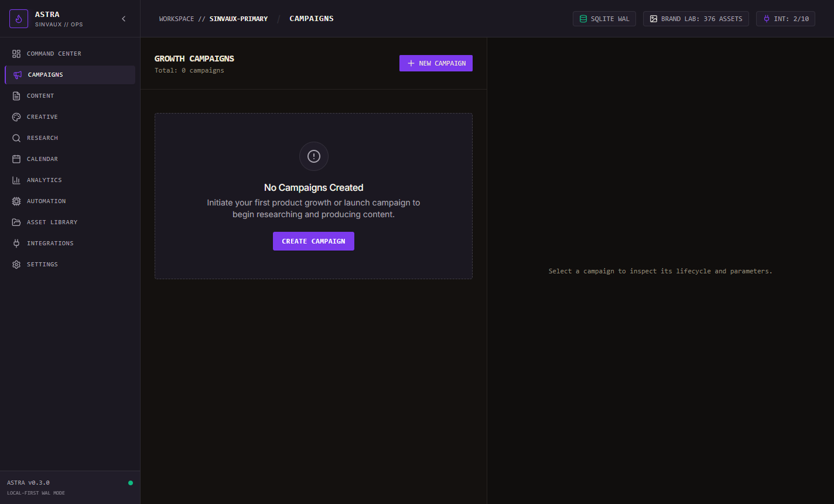Click the INT 2/10 integrations badge
This screenshot has height=504, width=834.
pos(785,19)
